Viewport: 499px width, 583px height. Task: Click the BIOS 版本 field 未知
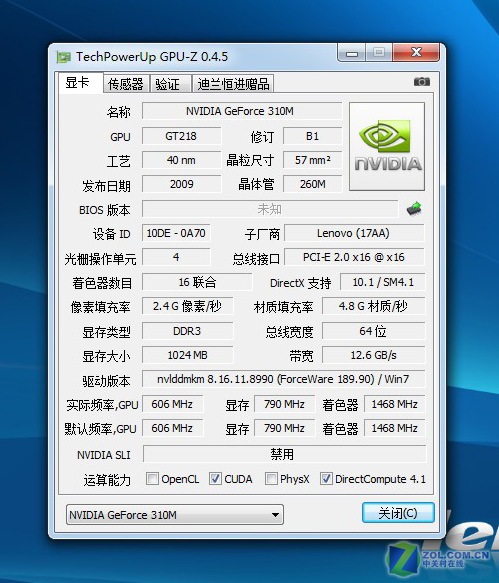click(x=270, y=209)
